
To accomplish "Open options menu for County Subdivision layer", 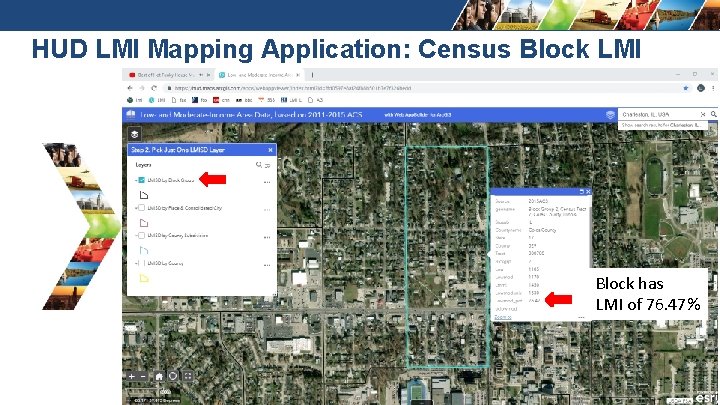I will [x=267, y=237].
